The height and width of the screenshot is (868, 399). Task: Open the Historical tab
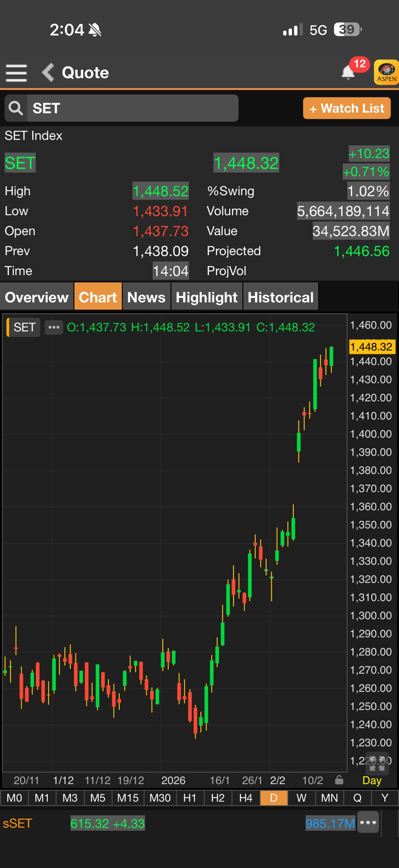tap(280, 297)
